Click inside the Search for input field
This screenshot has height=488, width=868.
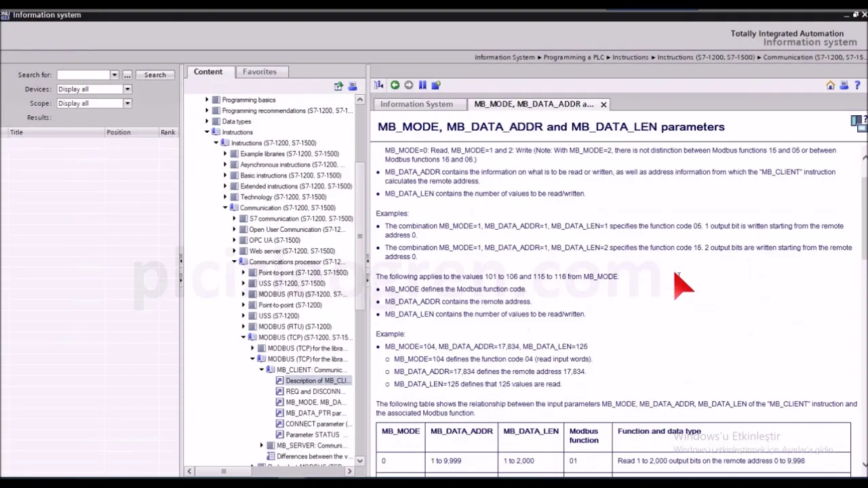pyautogui.click(x=83, y=75)
